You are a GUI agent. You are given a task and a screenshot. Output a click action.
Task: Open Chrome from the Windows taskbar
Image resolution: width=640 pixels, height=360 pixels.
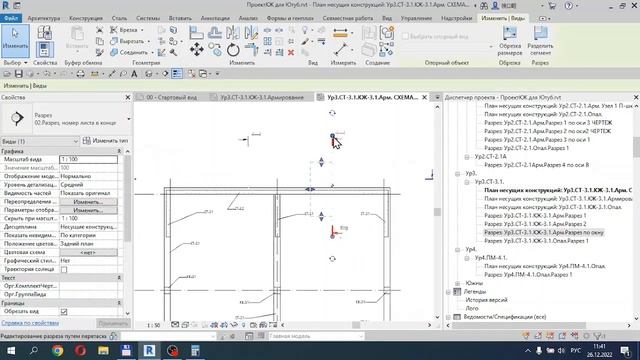pyautogui.click(x=58, y=350)
